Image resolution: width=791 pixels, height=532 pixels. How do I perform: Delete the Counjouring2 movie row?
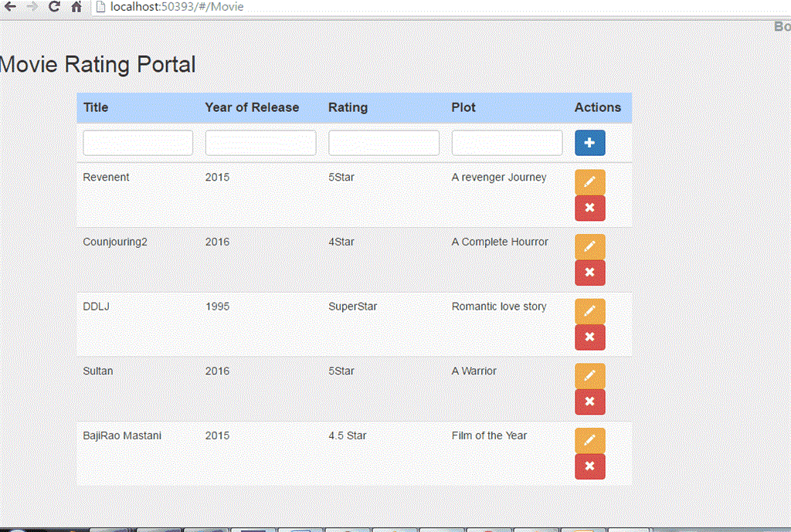tap(589, 273)
